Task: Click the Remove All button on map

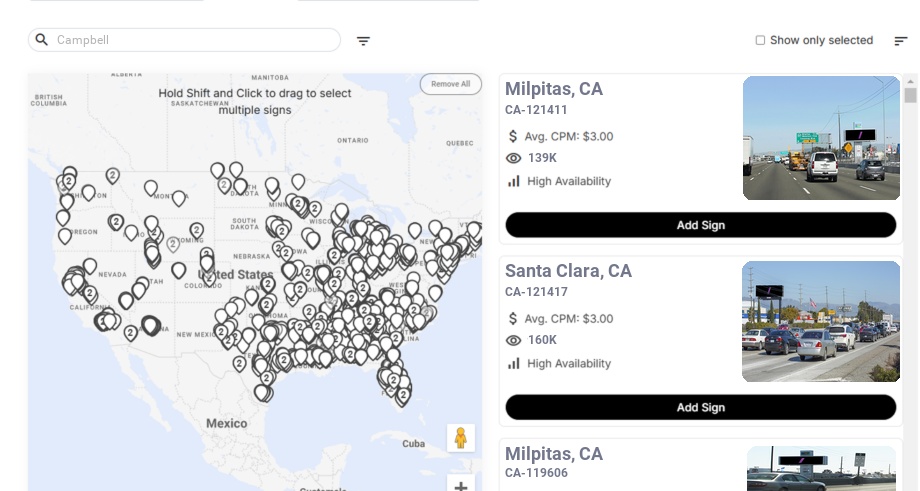Action: tap(450, 84)
